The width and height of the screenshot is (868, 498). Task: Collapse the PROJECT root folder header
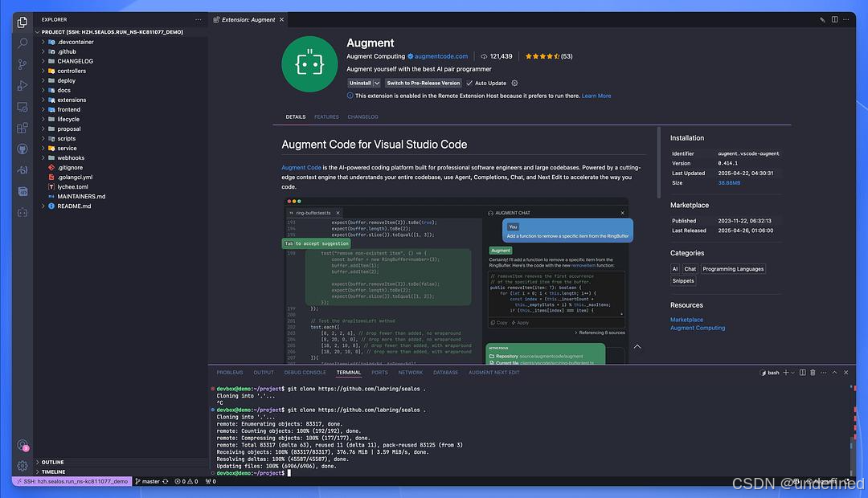click(x=112, y=32)
